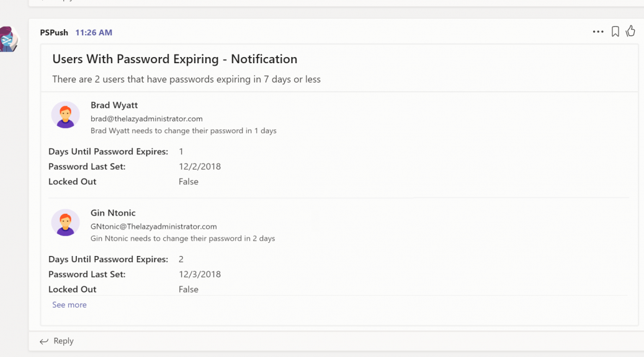Click Brad Wyatt's Days Until Password Expires label
This screenshot has width=644, height=357.
109,151
